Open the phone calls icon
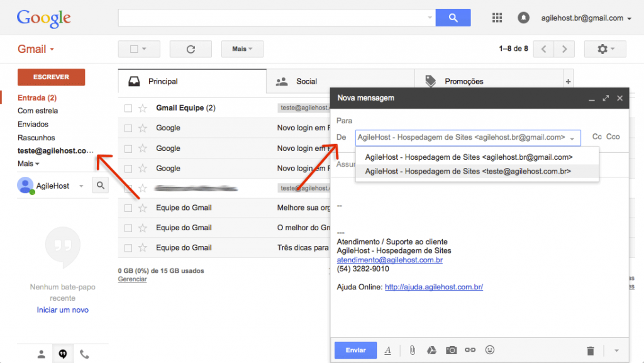 (x=84, y=354)
